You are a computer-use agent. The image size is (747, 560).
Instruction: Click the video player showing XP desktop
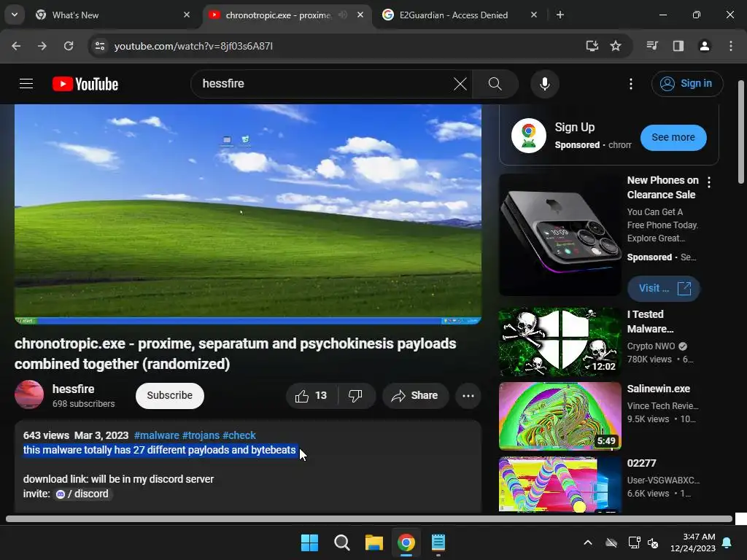(x=248, y=214)
